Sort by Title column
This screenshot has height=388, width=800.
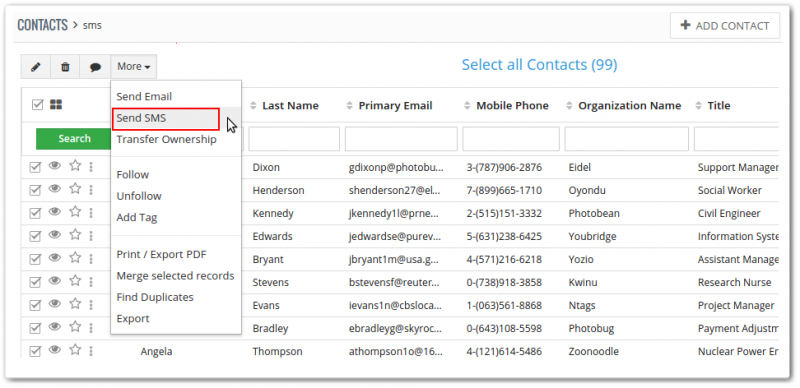[718, 106]
